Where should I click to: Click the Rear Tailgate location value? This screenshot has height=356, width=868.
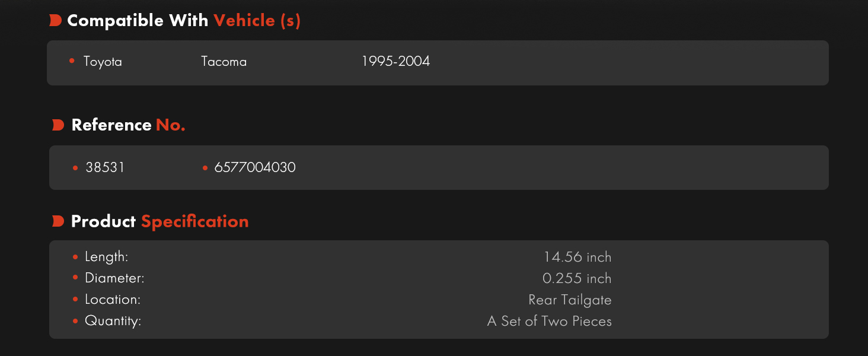[x=570, y=300]
